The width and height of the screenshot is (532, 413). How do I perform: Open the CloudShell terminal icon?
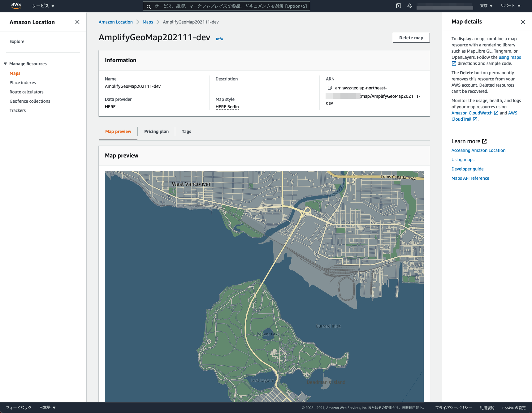[399, 6]
